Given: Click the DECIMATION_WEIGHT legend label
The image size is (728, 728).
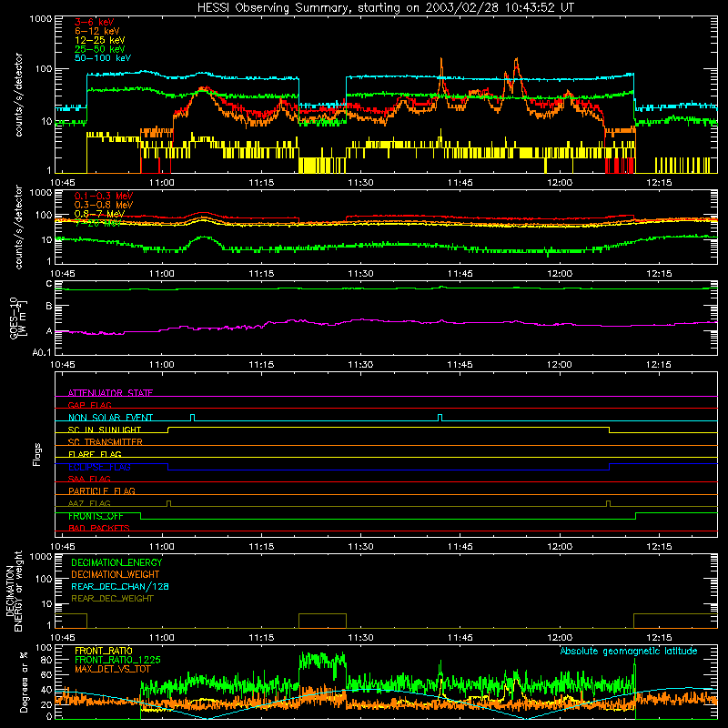Looking at the screenshot, I should [116, 574].
